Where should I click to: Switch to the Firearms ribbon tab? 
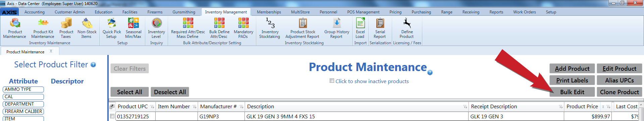[155, 12]
